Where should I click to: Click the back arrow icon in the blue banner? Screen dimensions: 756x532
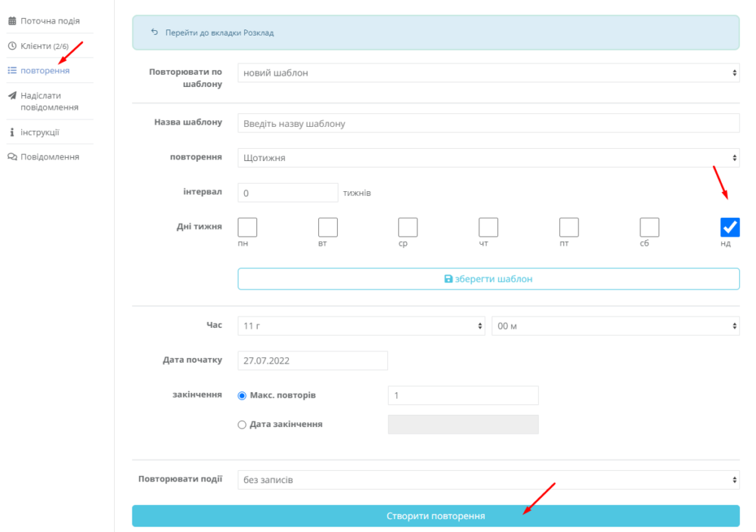(x=154, y=32)
